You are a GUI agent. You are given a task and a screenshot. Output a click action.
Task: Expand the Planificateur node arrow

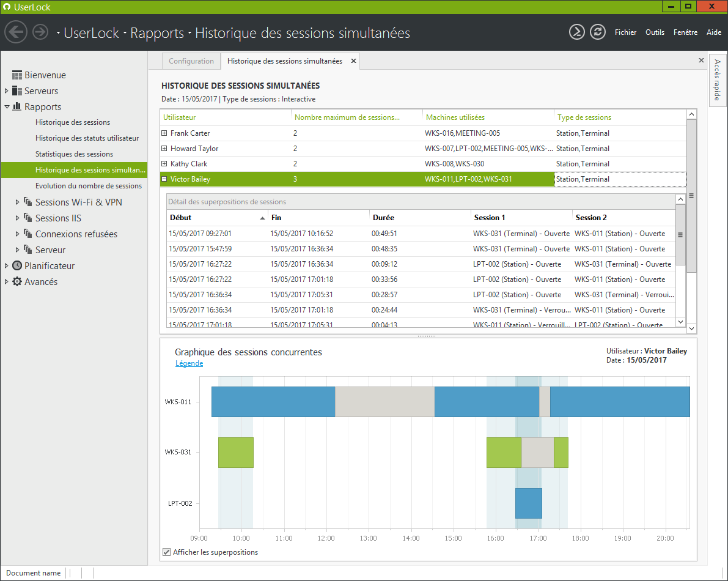[x=7, y=265]
